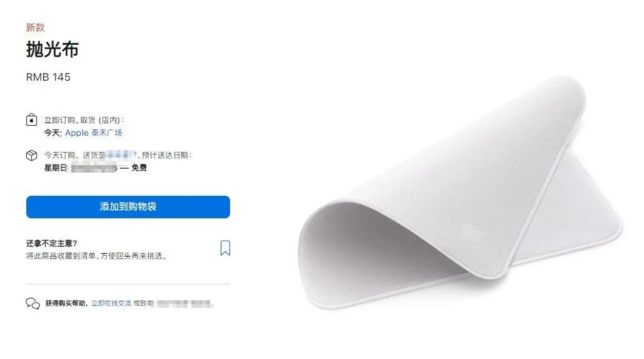Click the blurred phone number text
Image resolution: width=644 pixels, height=359 pixels.
tap(184, 304)
